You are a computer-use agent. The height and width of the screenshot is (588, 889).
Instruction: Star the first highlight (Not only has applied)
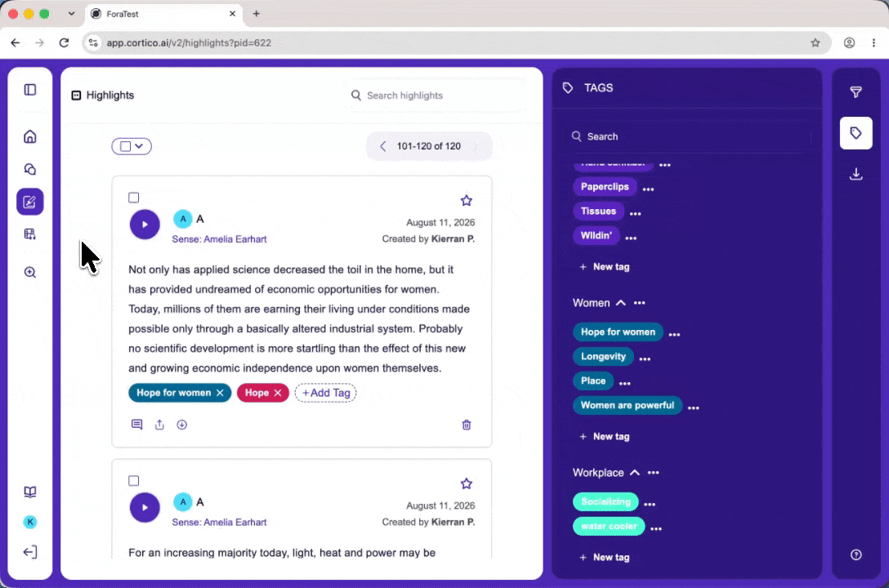[466, 201]
